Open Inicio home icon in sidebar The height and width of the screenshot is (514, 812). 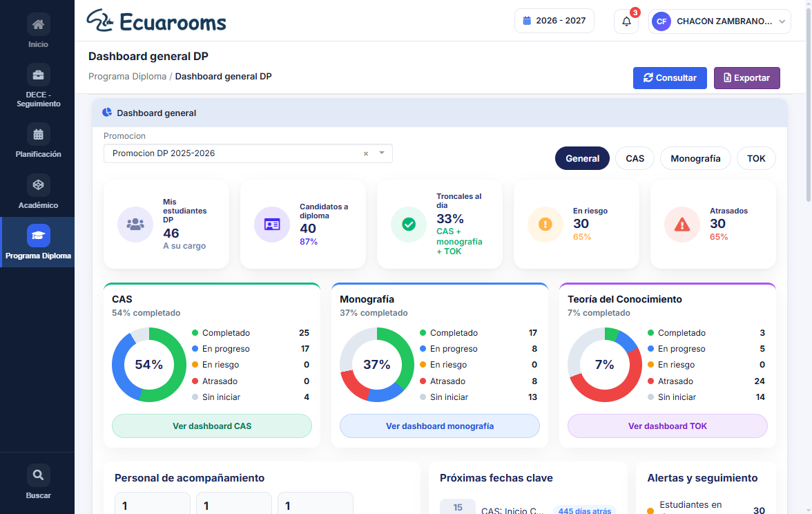coord(39,24)
